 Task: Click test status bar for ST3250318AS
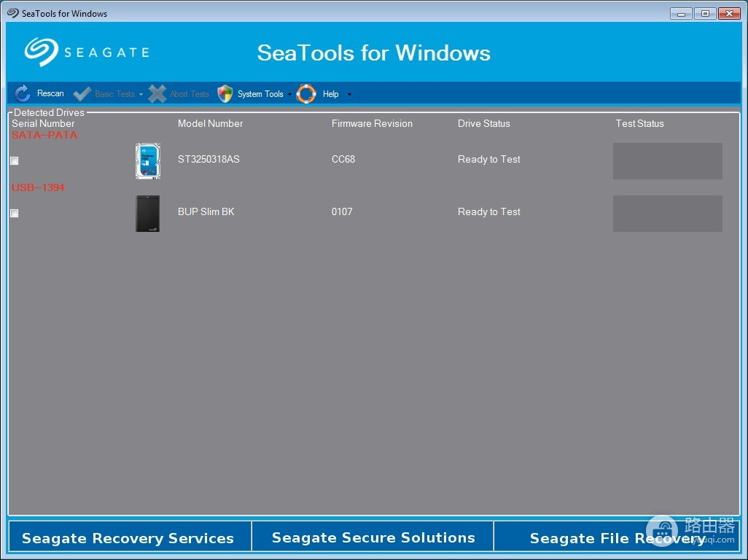667,161
